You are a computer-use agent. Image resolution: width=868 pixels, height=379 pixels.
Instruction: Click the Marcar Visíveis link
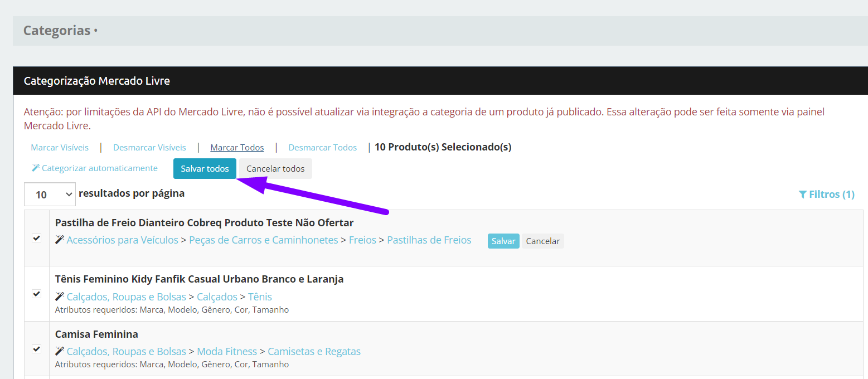(60, 148)
